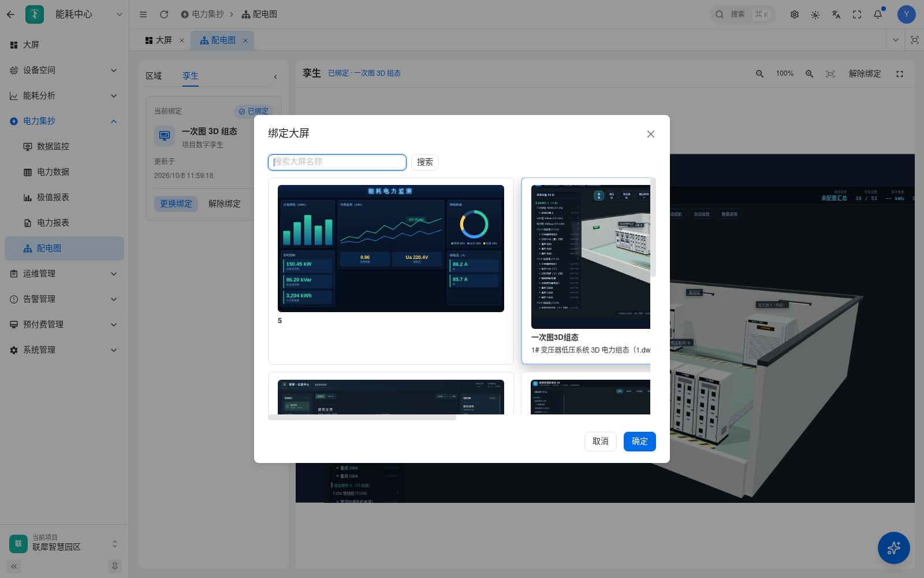
Task: Click 更换绑定 in the binding card
Action: [x=176, y=204]
